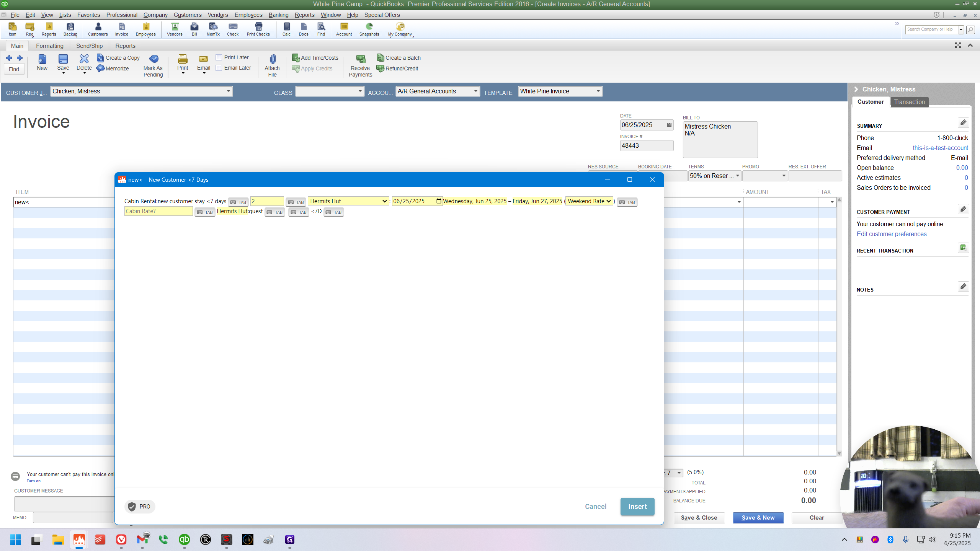Enable the Print Later checkbox
This screenshot has height=551, width=980.
click(x=219, y=57)
